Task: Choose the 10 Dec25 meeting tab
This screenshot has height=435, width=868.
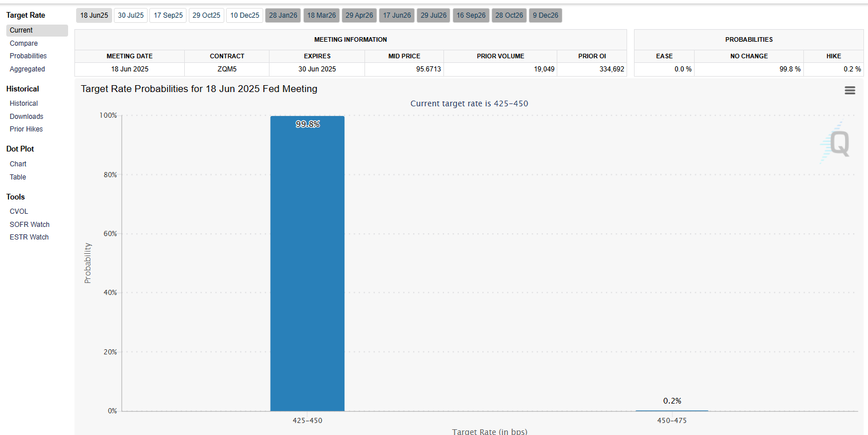Action: pyautogui.click(x=244, y=15)
